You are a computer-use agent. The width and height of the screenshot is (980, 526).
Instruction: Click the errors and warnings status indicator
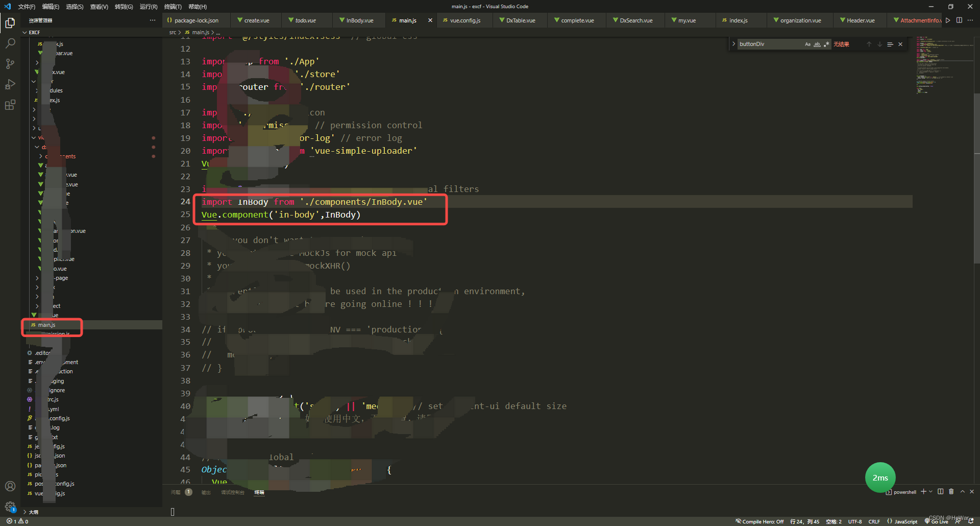click(17, 521)
